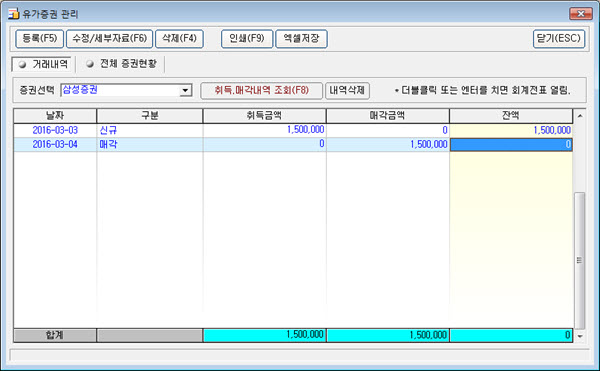Run 취득.매각내역 조회(F8) search

click(261, 91)
